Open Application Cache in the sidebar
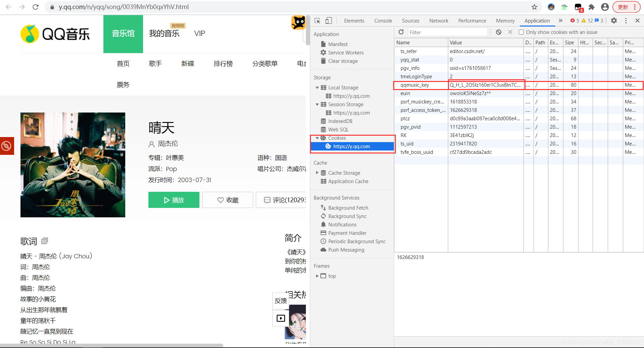The image size is (644, 348). (x=348, y=181)
